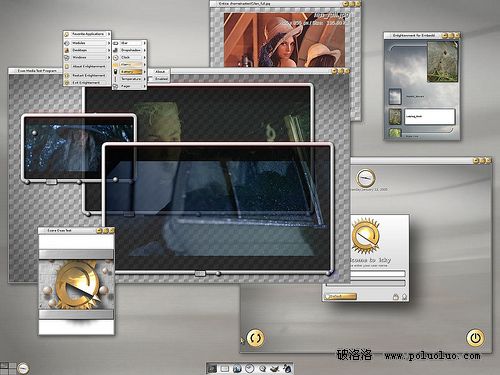The image size is (500, 375).
Task: Click the user name input field in the login box
Action: tap(378, 274)
